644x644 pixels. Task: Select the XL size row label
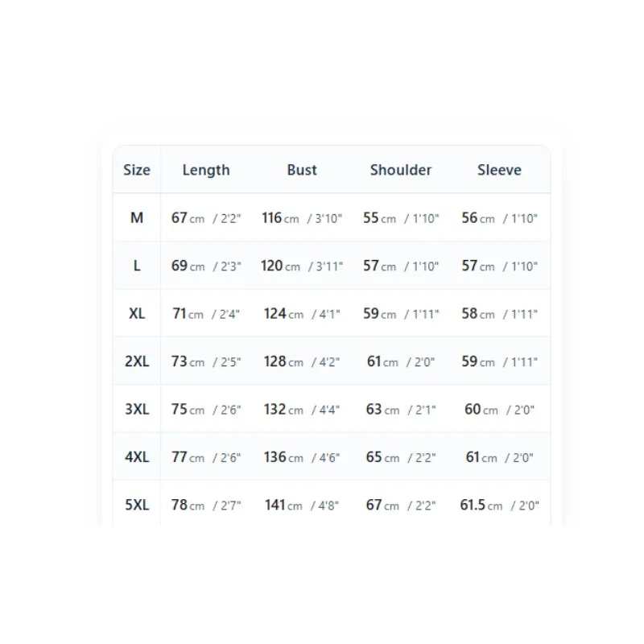137,314
